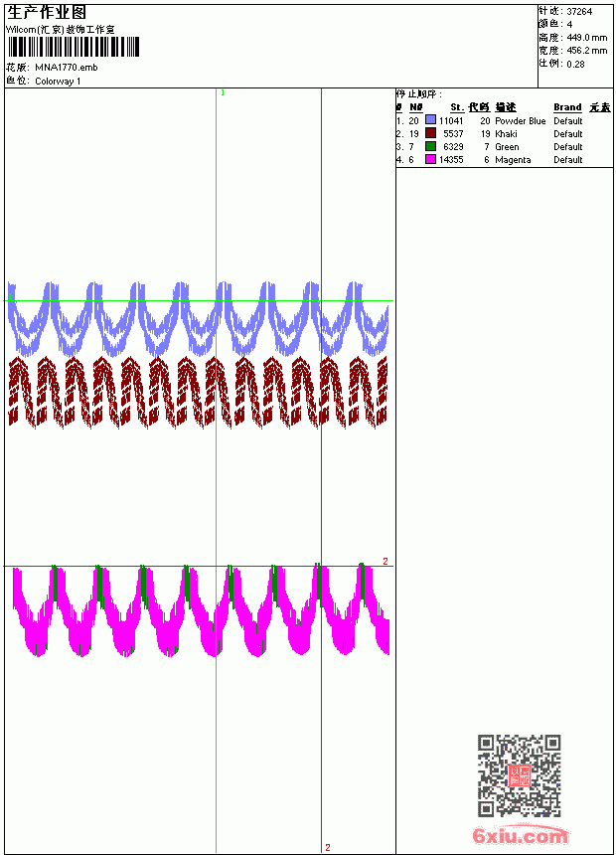Click the stitch count value 37264
The height and width of the screenshot is (855, 616).
point(579,12)
